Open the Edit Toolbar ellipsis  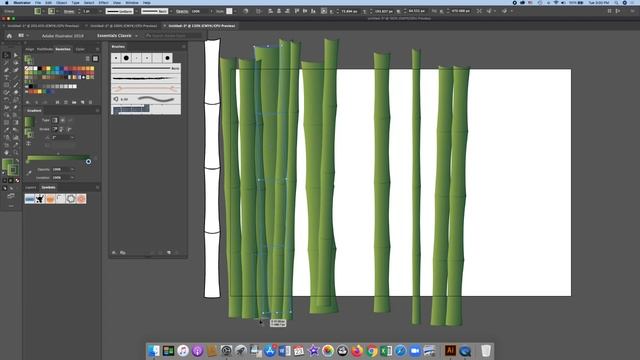[11, 206]
